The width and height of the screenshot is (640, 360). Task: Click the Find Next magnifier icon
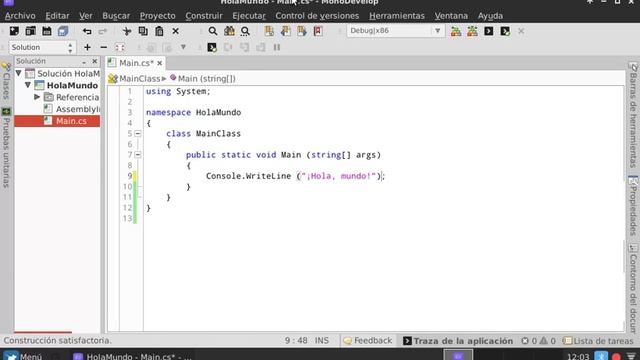pos(245,31)
